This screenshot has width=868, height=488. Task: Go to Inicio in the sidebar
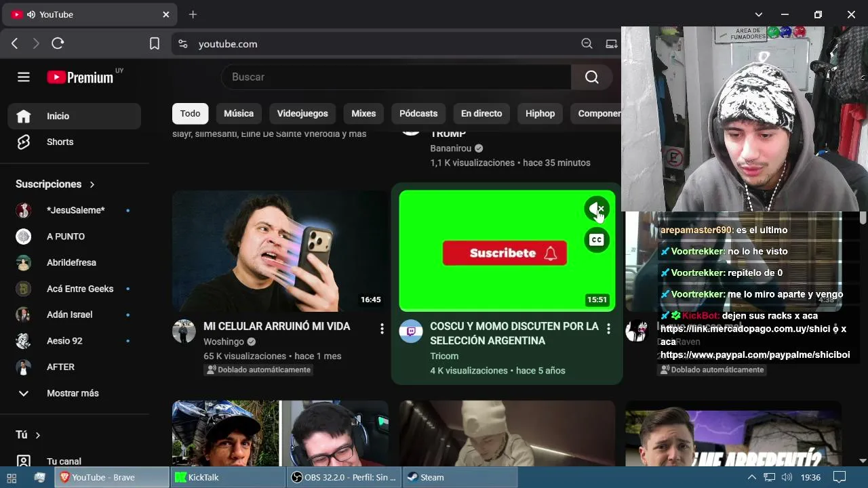pos(75,116)
